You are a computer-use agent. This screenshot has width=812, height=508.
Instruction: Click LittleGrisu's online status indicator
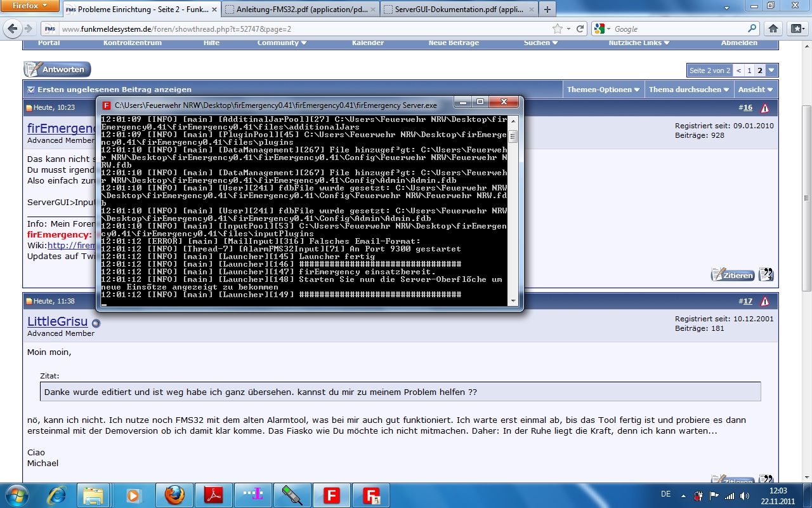pyautogui.click(x=96, y=323)
